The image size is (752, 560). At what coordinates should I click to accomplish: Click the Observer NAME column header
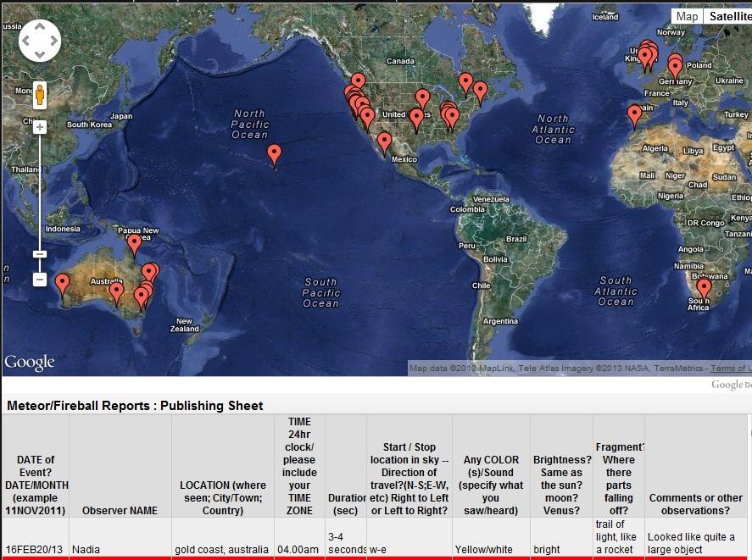coord(120,511)
